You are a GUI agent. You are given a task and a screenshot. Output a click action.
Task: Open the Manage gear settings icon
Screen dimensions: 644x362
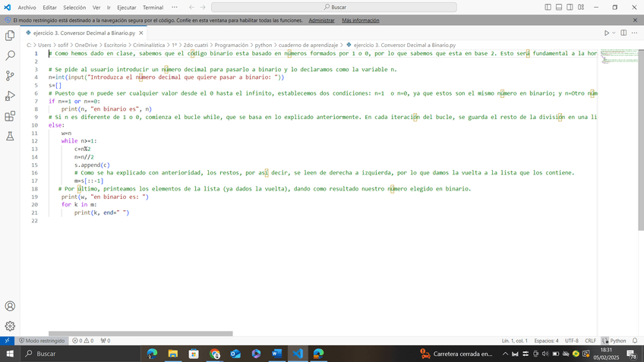[x=10, y=326]
